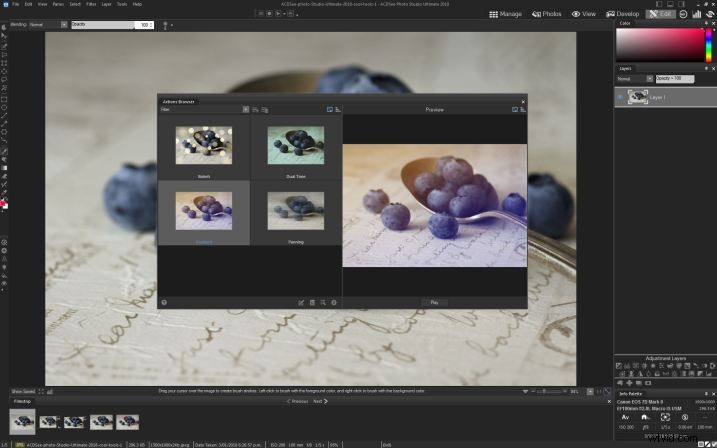Expand the Blending mode dropdown

coord(64,25)
